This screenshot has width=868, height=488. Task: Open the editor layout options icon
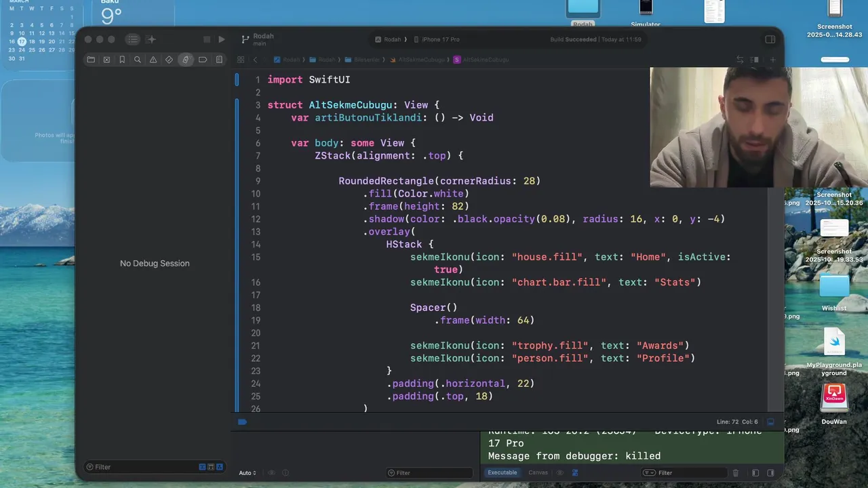click(x=754, y=60)
